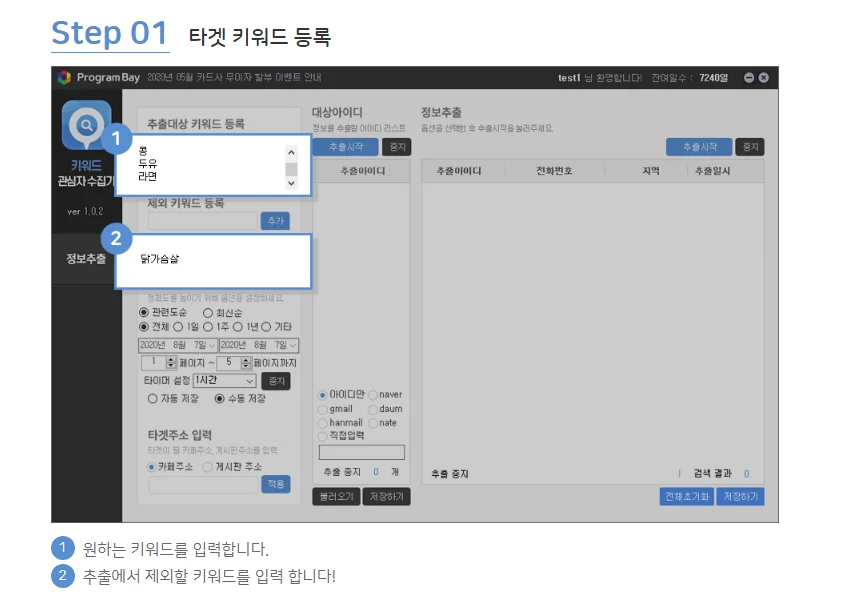Viewport: 845px width, 609px height.
Task: Click the 지역 column header
Action: tap(651, 171)
